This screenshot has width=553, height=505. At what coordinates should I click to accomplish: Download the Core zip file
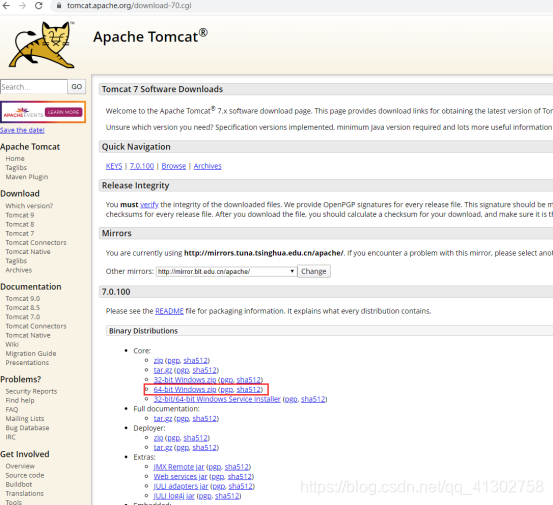point(158,360)
